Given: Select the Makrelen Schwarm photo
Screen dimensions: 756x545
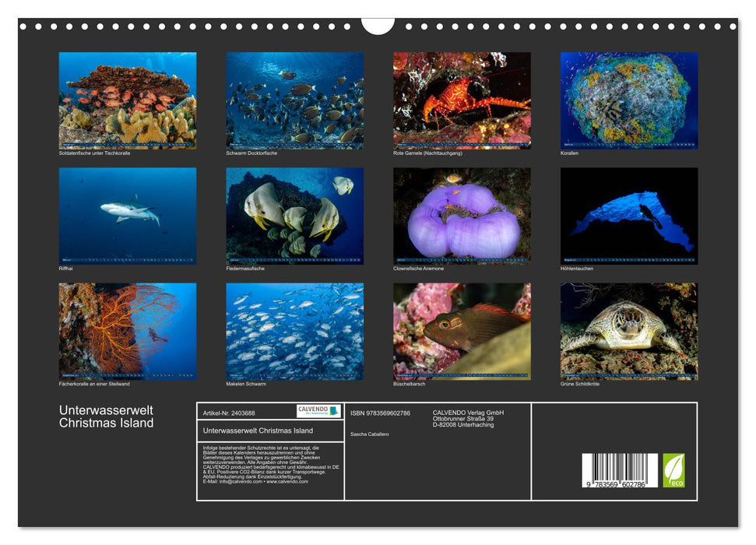Looking at the screenshot, I should click(295, 332).
